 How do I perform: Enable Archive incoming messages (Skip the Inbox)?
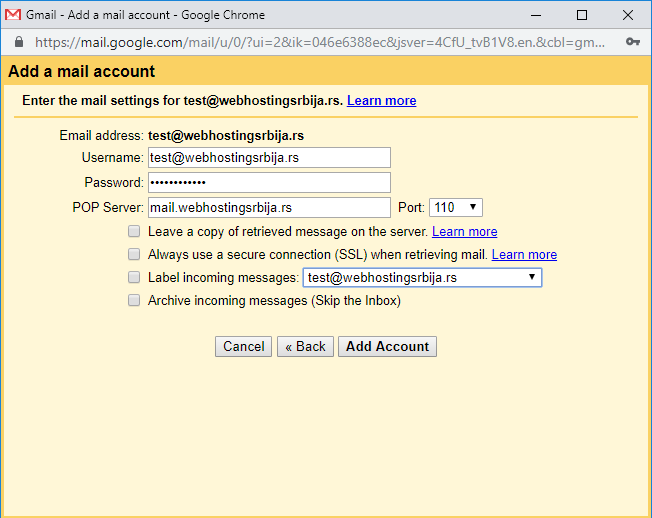[134, 300]
